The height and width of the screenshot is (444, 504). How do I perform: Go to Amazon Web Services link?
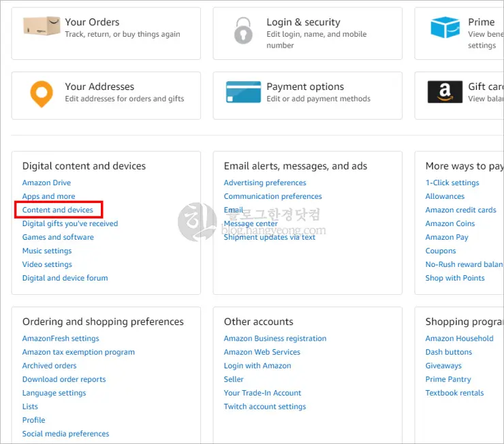(x=262, y=352)
